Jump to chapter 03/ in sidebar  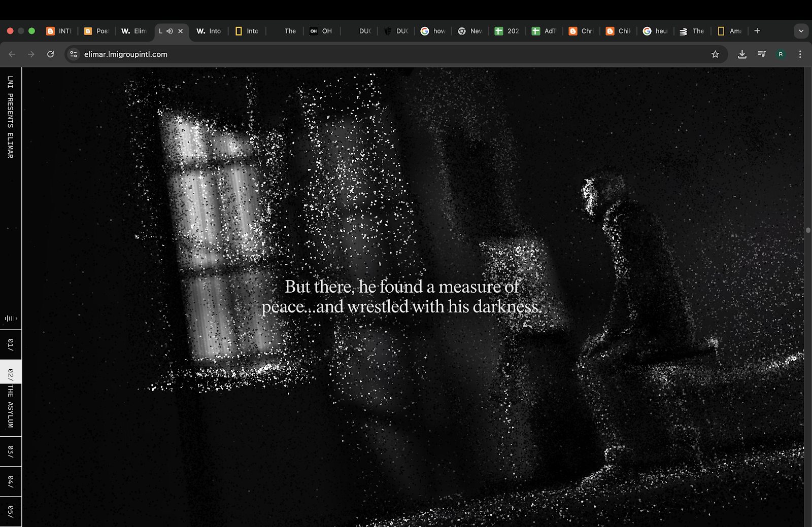11,451
